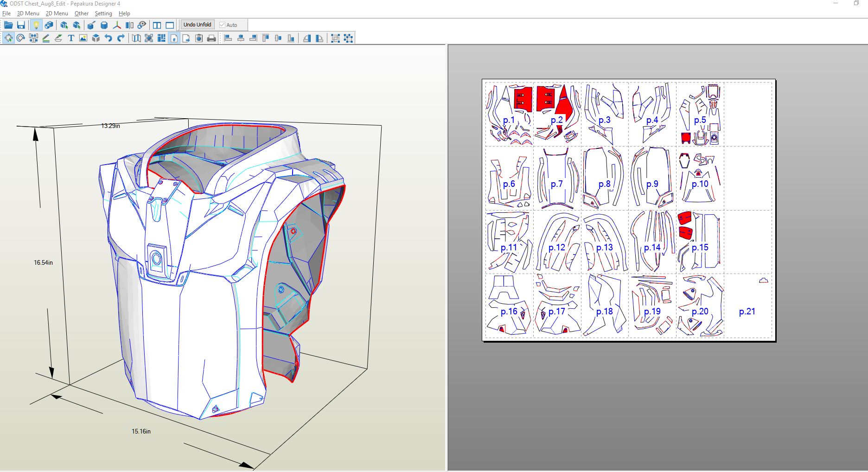Click the Print printer icon
The image size is (868, 472).
coord(211,38)
